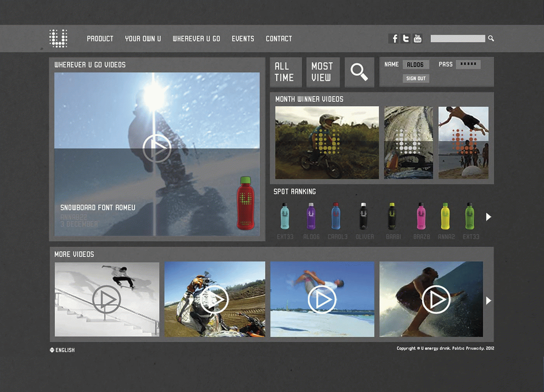
Task: Open the YouTube social icon
Action: click(x=418, y=38)
